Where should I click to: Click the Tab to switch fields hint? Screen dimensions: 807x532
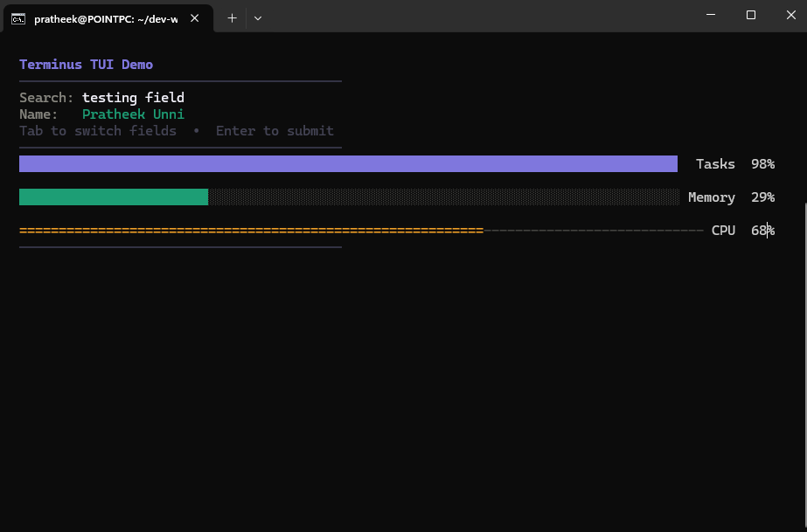[98, 131]
